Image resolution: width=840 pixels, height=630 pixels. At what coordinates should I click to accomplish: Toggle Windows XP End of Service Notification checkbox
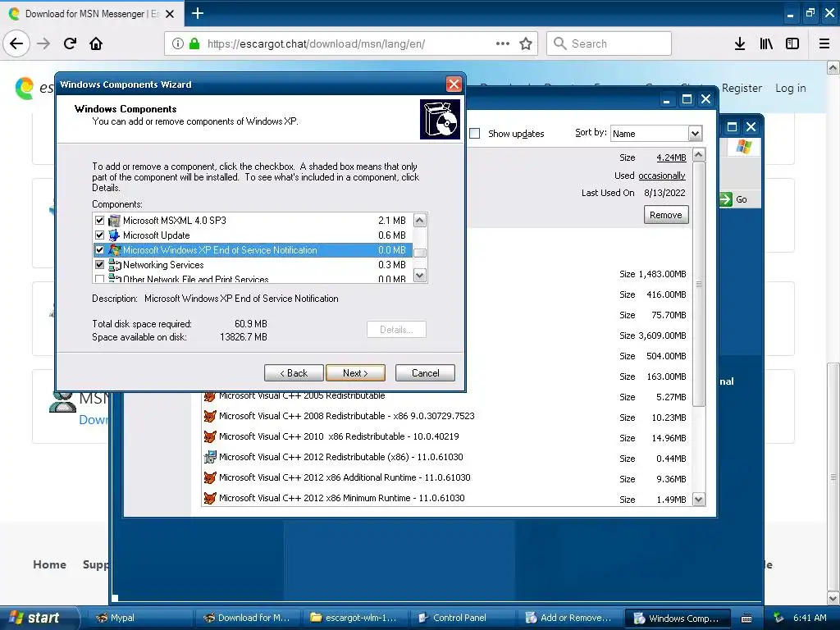[99, 249]
